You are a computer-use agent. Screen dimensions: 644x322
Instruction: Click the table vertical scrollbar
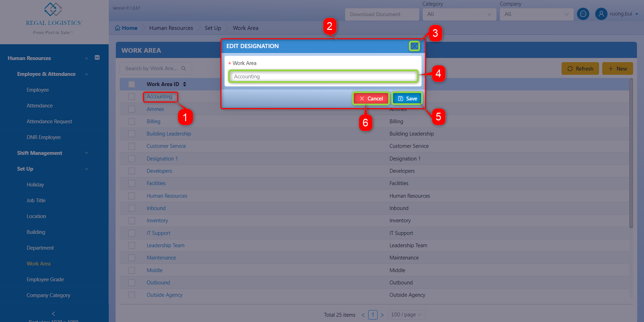tap(631, 153)
